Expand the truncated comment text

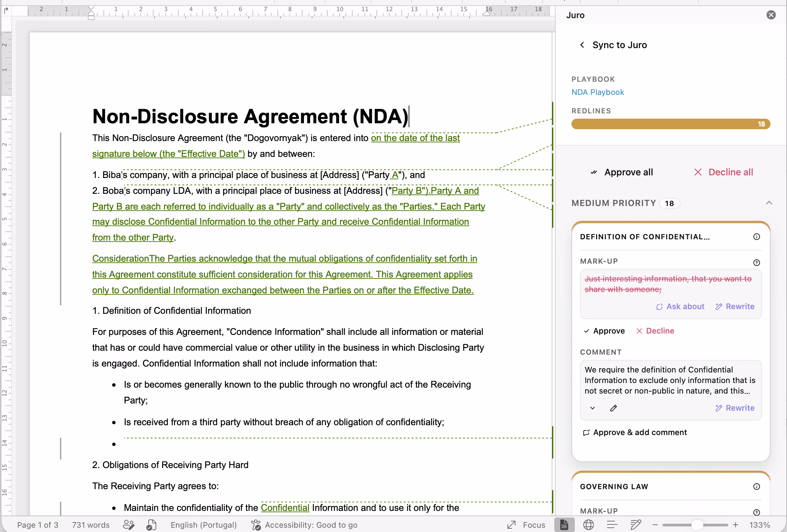592,408
